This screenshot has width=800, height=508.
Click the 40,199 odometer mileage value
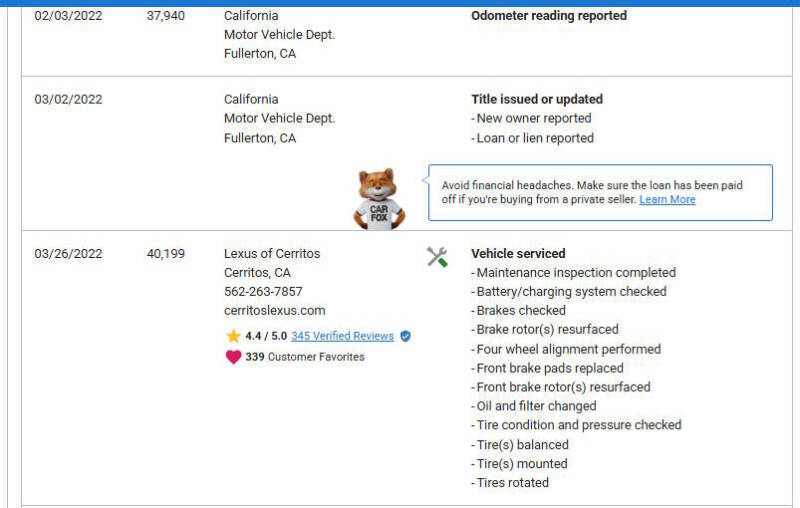(166, 254)
